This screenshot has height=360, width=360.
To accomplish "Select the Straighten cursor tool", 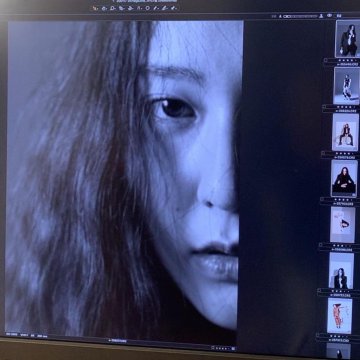I will coord(130,8).
